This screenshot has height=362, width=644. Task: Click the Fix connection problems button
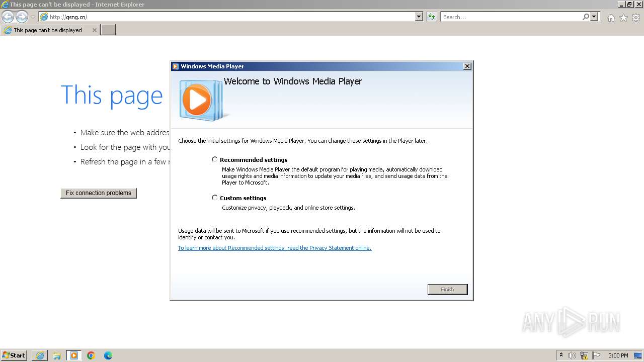tap(99, 193)
